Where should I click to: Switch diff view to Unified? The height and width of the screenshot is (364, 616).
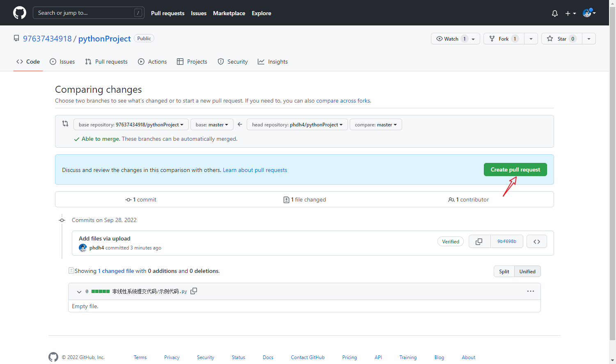pyautogui.click(x=527, y=271)
